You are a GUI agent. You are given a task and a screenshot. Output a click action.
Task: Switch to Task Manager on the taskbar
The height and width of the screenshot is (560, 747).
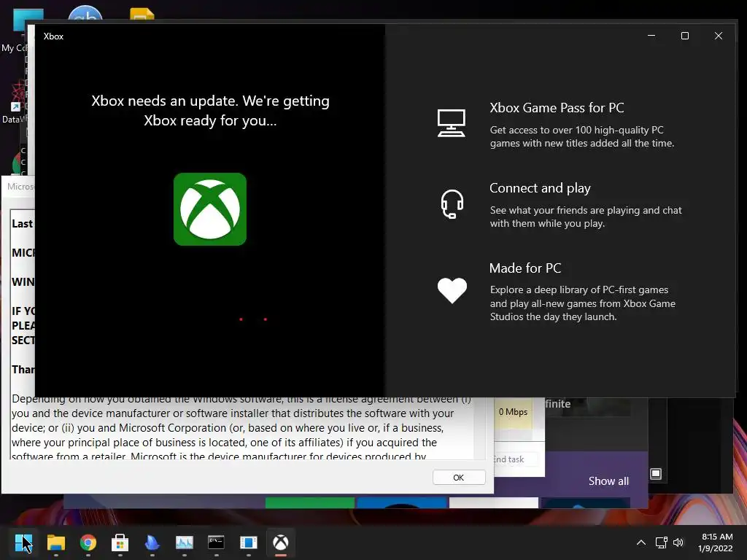pyautogui.click(x=185, y=542)
